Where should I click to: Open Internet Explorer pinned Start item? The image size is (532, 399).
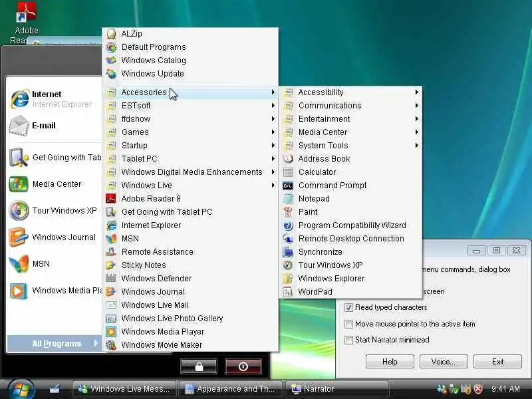point(55,98)
